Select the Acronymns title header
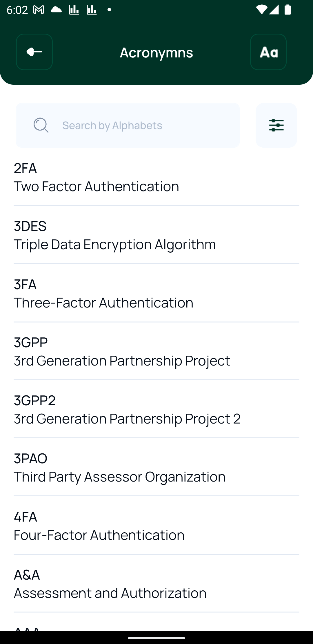Screen dimensions: 313x644 tap(156, 52)
